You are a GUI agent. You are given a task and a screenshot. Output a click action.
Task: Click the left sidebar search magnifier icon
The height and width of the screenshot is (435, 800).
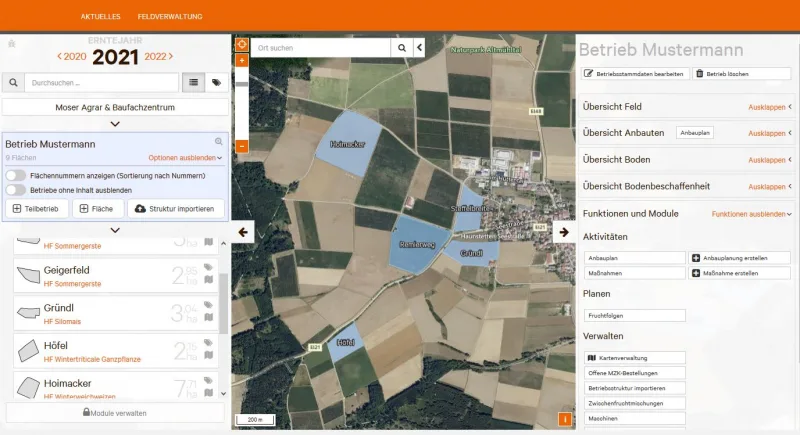point(13,83)
